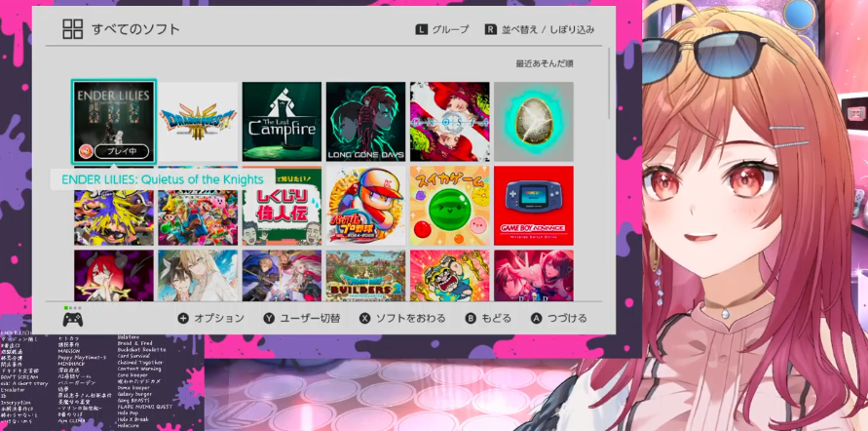Image resolution: width=868 pixels, height=431 pixels.
Task: Open the Super Smash Bros. Ultimate tile
Action: 198,206
